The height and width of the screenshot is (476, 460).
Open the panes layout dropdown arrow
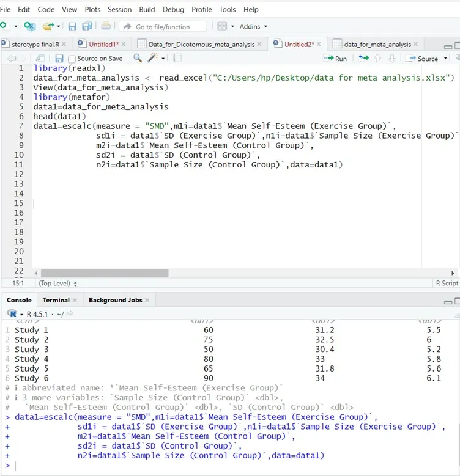[x=232, y=26]
